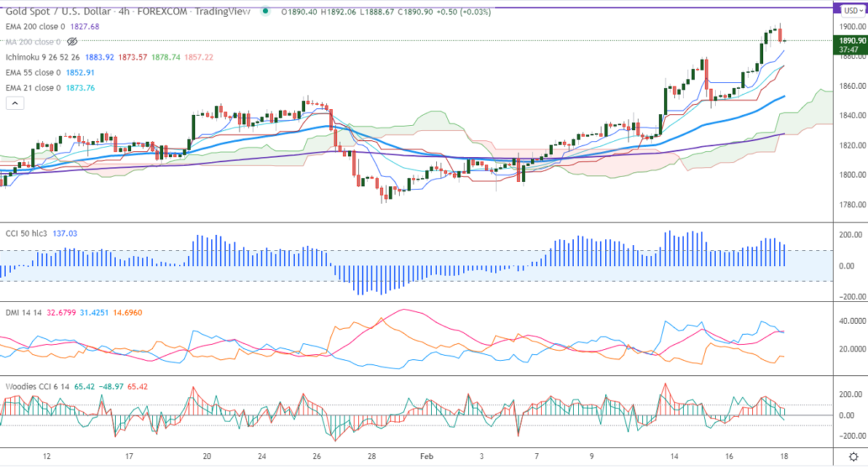Click the 1780.00 price axis label

(x=852, y=204)
